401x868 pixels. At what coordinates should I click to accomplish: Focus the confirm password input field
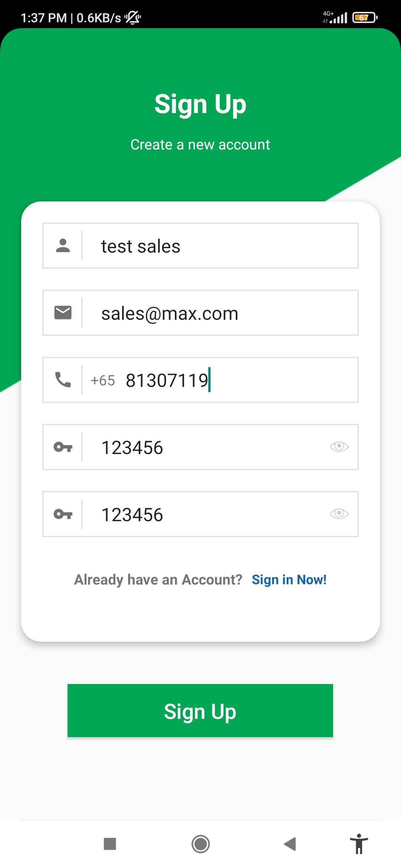click(x=208, y=514)
